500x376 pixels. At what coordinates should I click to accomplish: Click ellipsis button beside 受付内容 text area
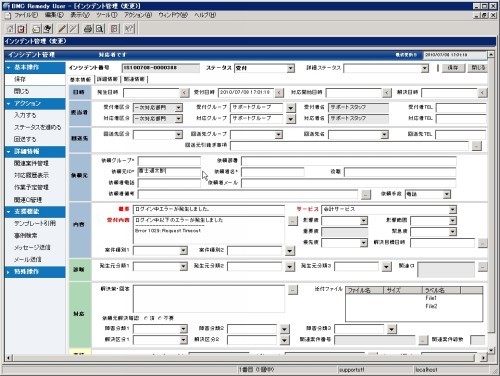293,221
